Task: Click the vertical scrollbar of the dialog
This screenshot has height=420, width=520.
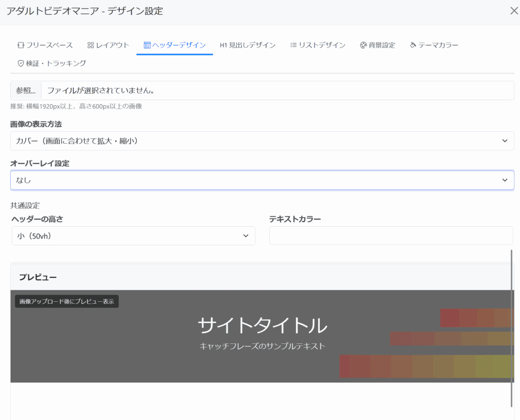Action: 511,328
